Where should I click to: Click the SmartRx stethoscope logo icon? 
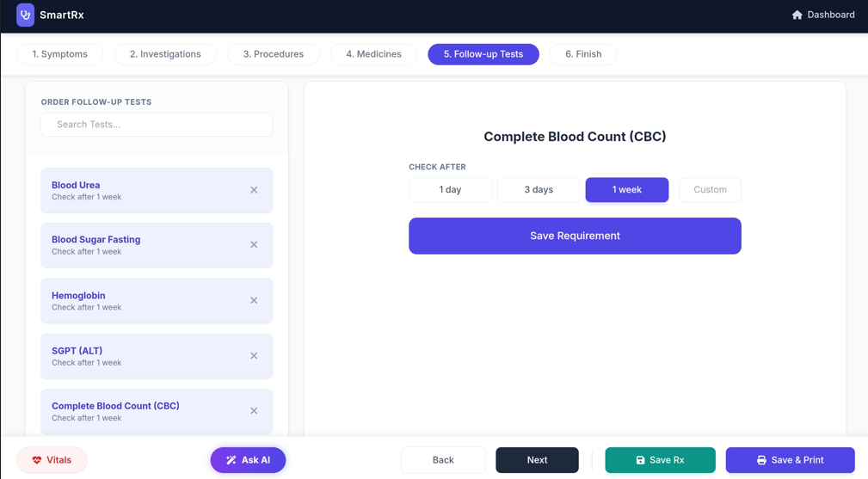pos(25,15)
